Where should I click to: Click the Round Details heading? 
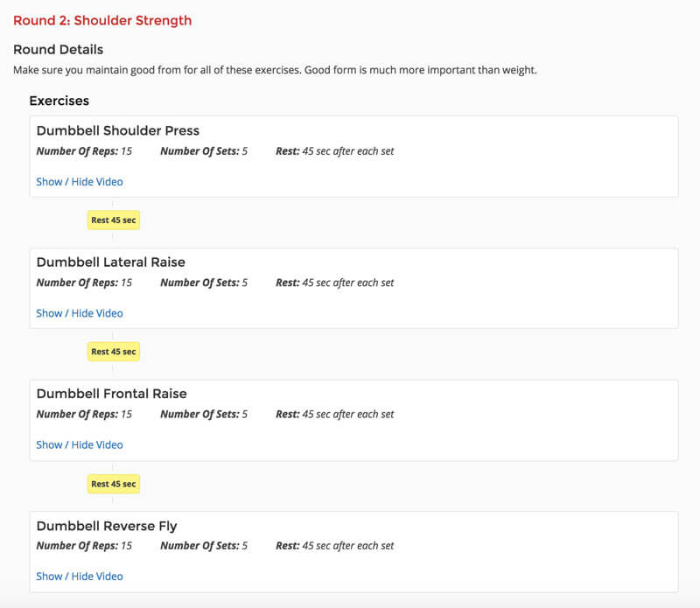tap(58, 50)
